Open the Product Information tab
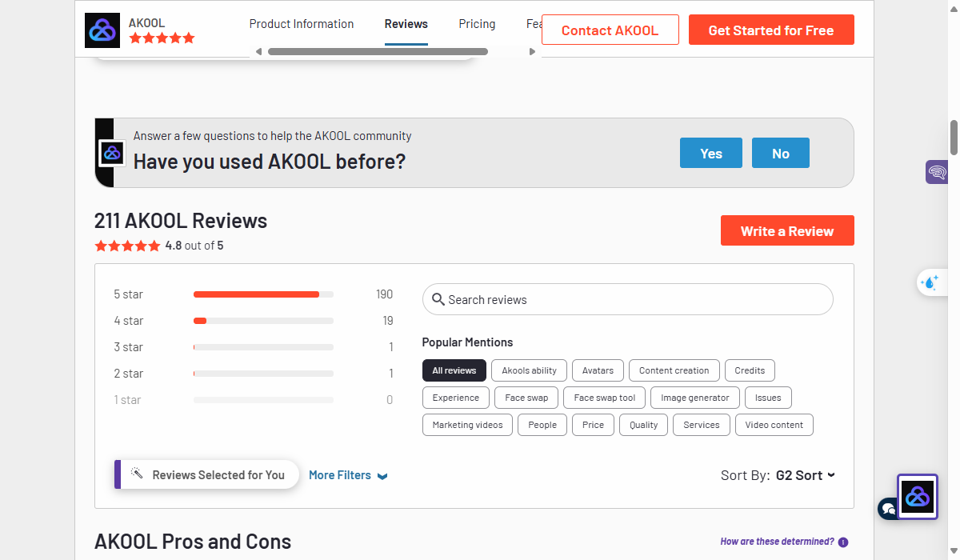Image resolution: width=960 pixels, height=560 pixels. [x=302, y=24]
